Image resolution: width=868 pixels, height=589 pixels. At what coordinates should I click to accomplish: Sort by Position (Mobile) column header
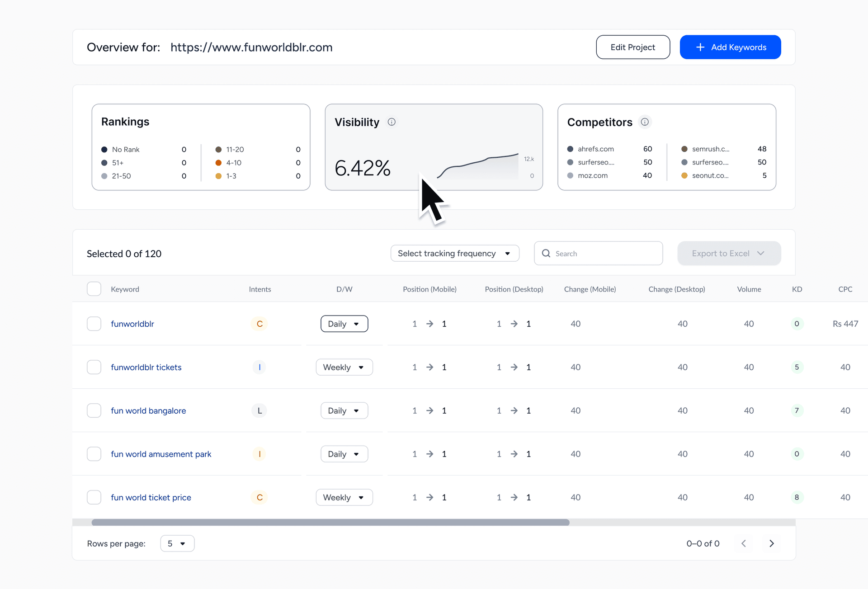tap(429, 289)
